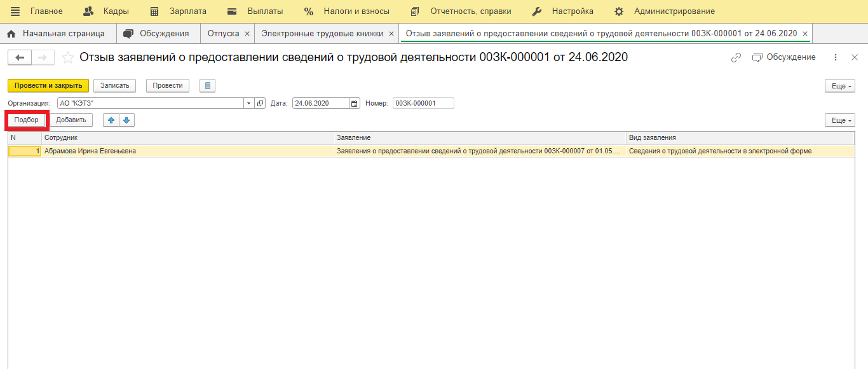The image size is (868, 369).
Task: Open the Обсуждение panel
Action: [x=783, y=57]
